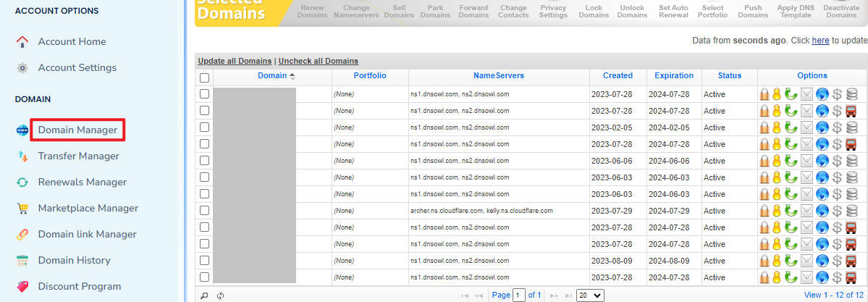The height and width of the screenshot is (302, 868).
Task: Click the yellow person icon in the 2023-06-06 row
Action: coord(777,161)
